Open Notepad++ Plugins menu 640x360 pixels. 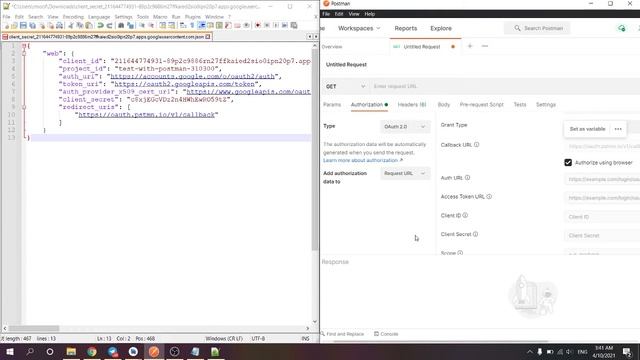click(x=193, y=17)
